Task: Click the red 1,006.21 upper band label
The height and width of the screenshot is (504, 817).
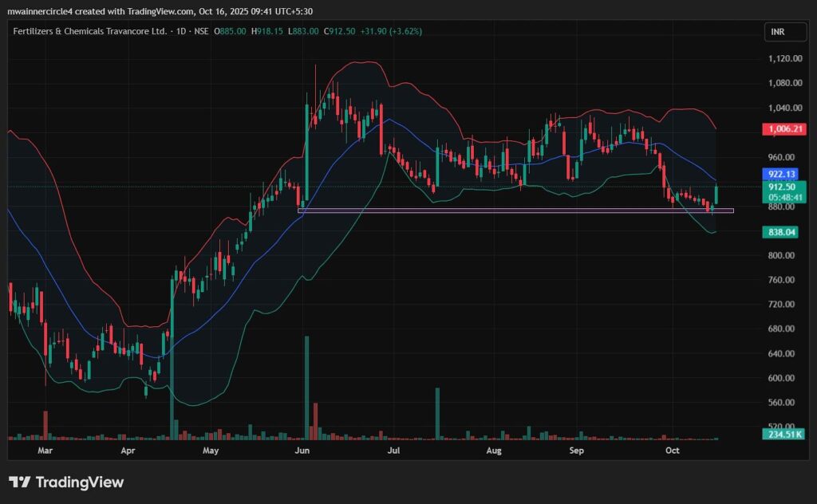Action: (x=783, y=128)
